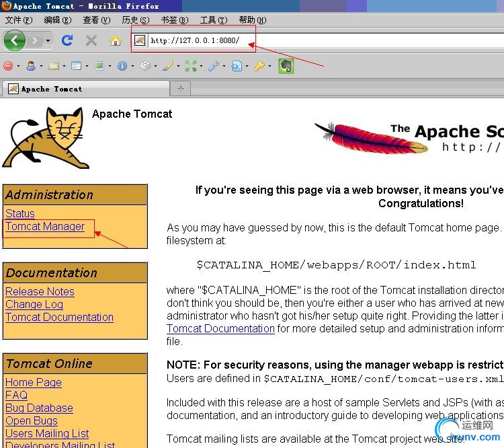The height and width of the screenshot is (448, 504).
Task: Click the "Tomcat Online" box header
Action: pos(75,364)
